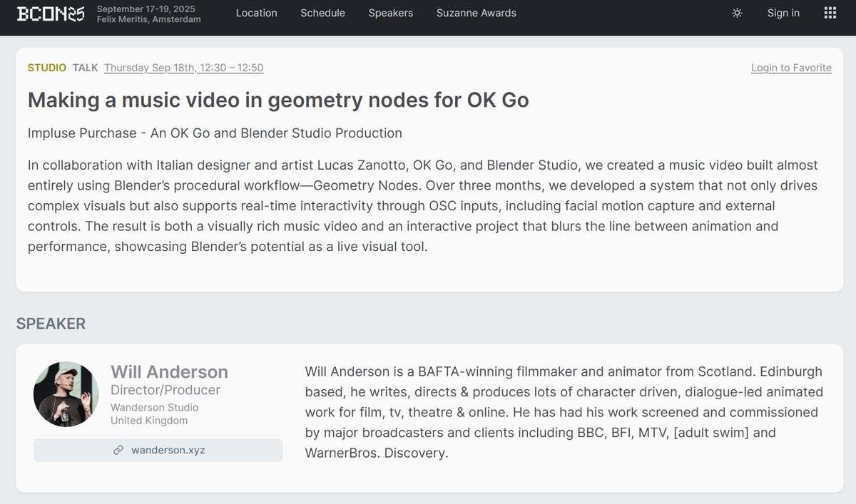The width and height of the screenshot is (856, 504).
Task: Click Sign in
Action: pos(783,13)
